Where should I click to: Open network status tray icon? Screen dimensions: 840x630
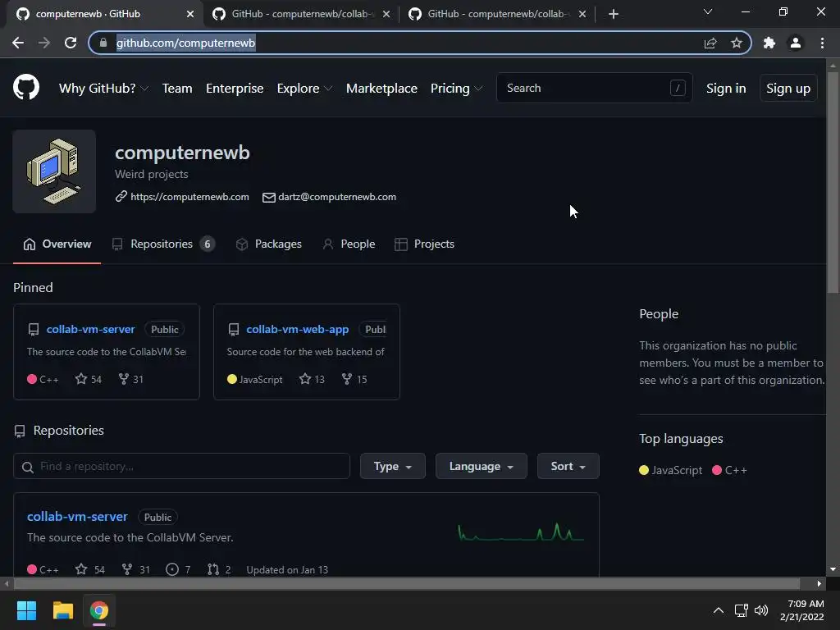click(741, 610)
